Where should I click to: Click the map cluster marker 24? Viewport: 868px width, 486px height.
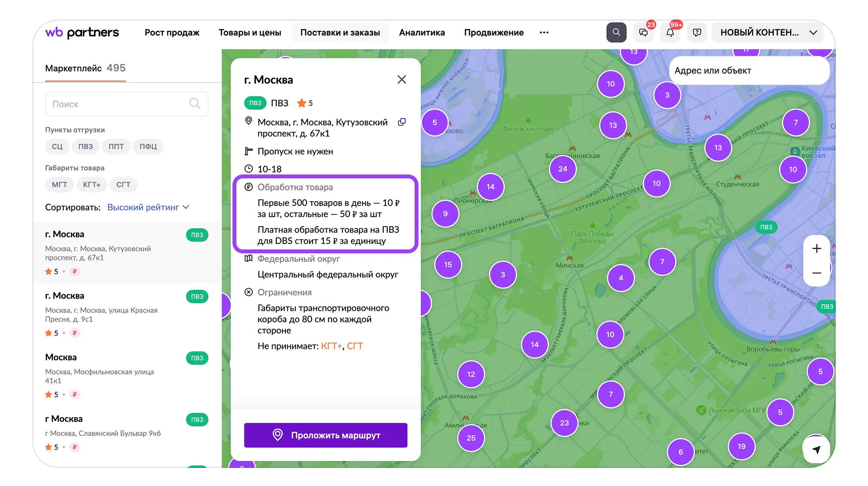[562, 169]
